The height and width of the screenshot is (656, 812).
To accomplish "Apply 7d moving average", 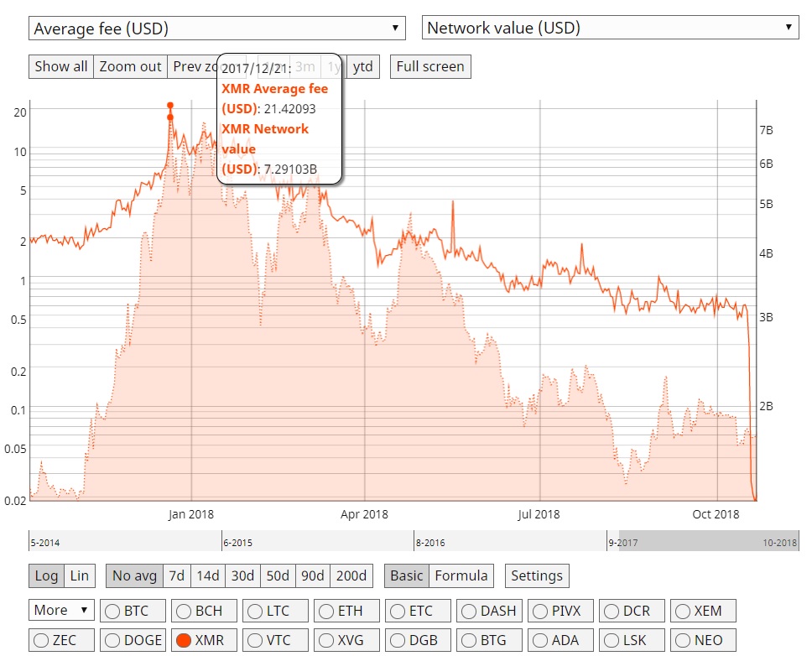I will coord(176,575).
